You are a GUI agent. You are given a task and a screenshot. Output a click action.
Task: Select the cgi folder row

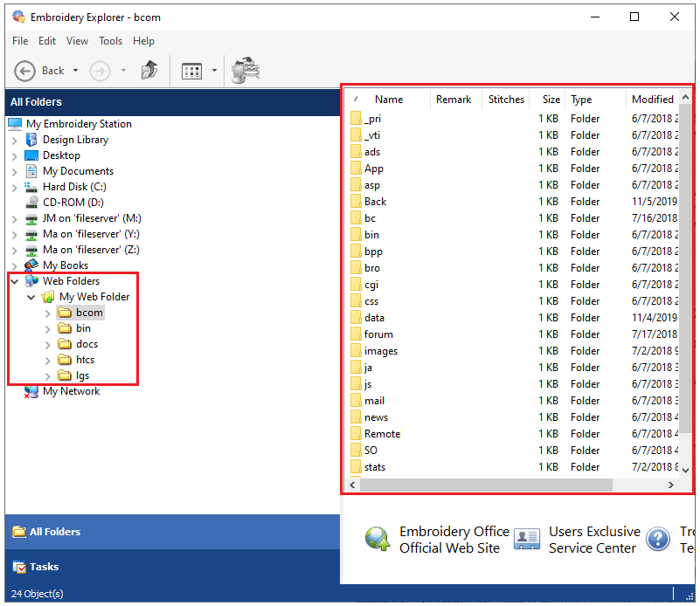coord(513,285)
